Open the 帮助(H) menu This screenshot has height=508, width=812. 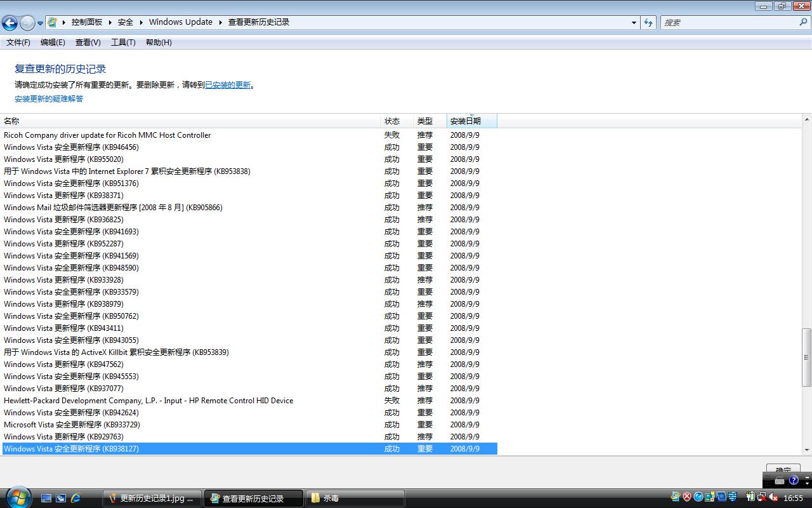(x=159, y=43)
